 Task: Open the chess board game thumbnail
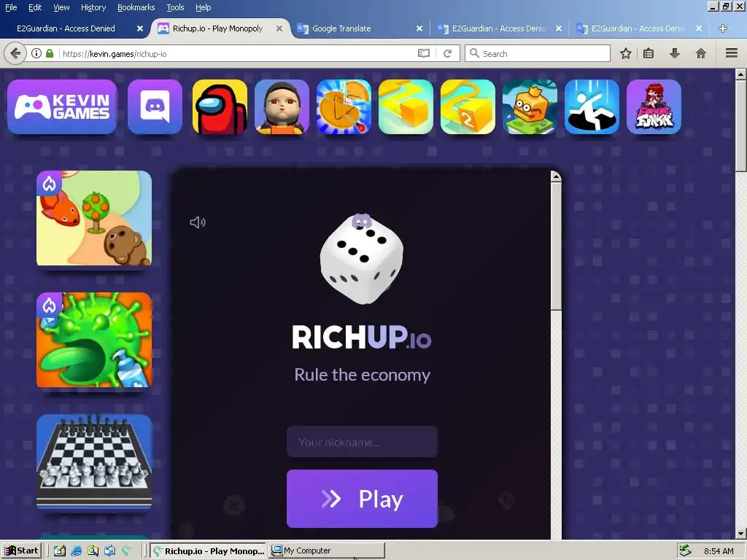[x=94, y=462]
